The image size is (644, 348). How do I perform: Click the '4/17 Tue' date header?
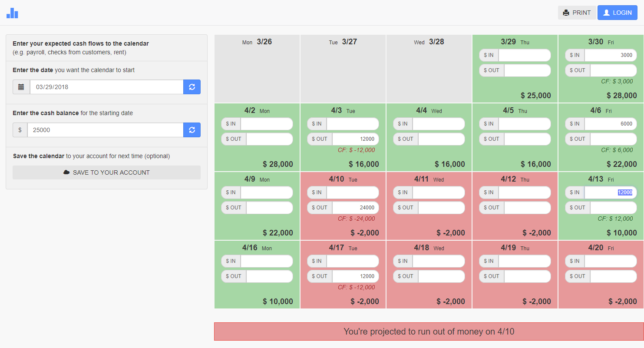[343, 248]
